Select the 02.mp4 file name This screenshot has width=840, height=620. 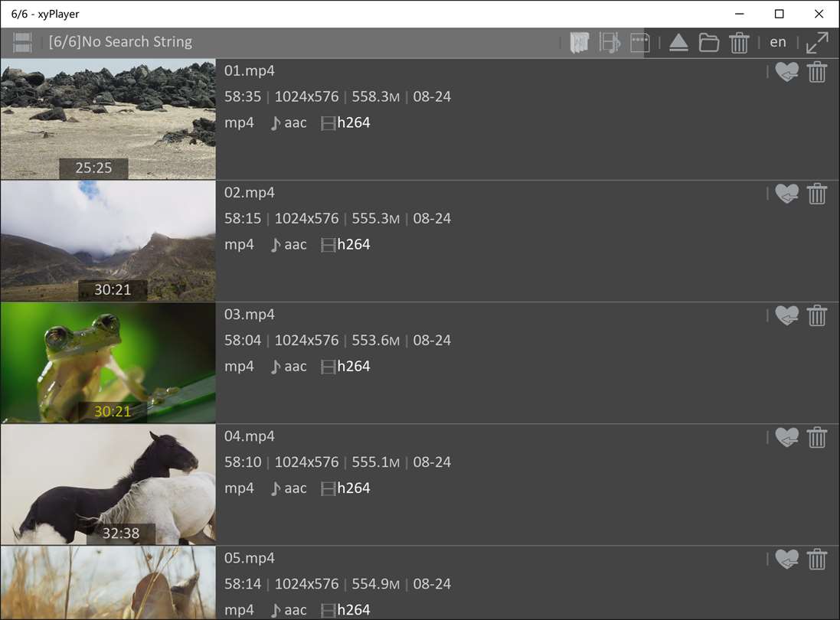[x=249, y=192]
